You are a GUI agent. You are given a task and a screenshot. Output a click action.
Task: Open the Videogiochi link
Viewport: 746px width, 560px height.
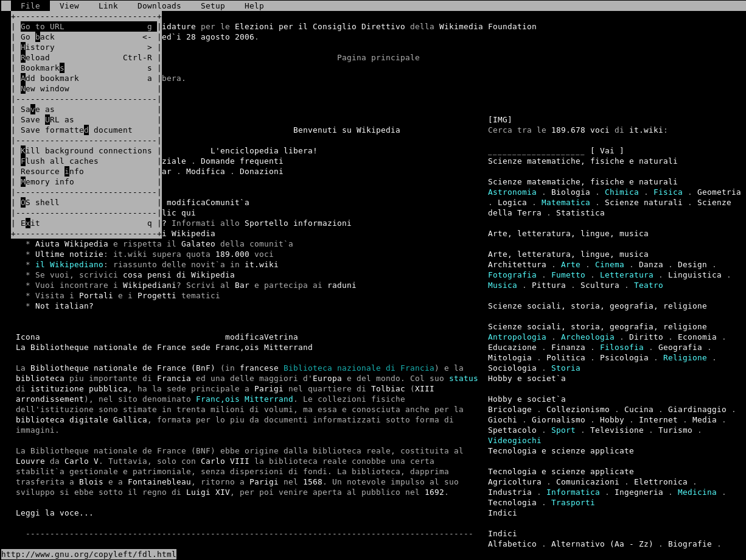[x=515, y=441]
